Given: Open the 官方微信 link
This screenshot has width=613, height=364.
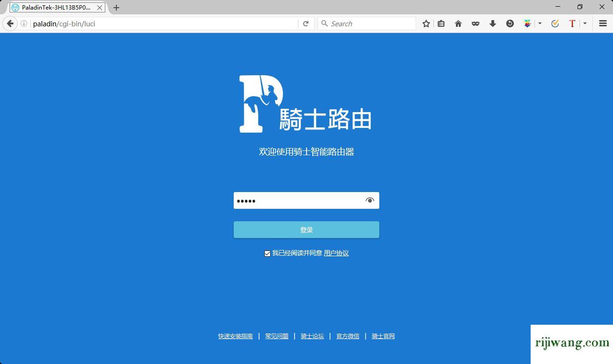Looking at the screenshot, I should (x=348, y=336).
